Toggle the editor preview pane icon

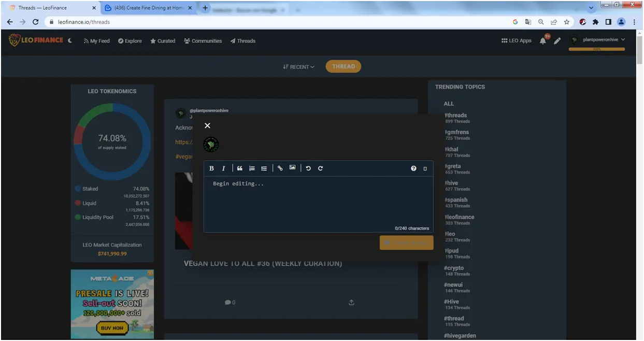click(x=425, y=169)
